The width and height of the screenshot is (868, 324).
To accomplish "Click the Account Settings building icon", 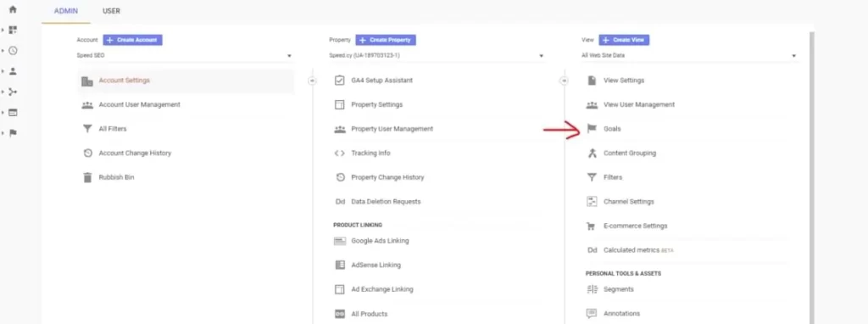I will [87, 81].
